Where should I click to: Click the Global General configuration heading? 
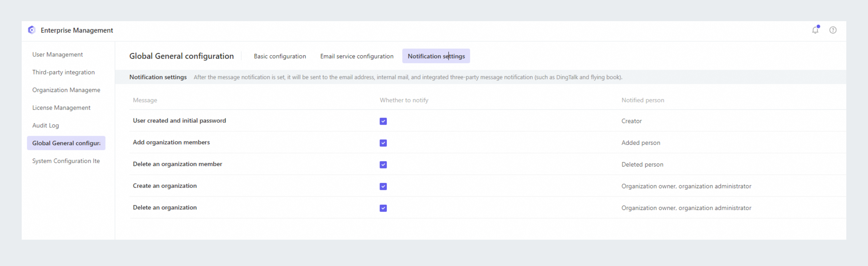181,56
